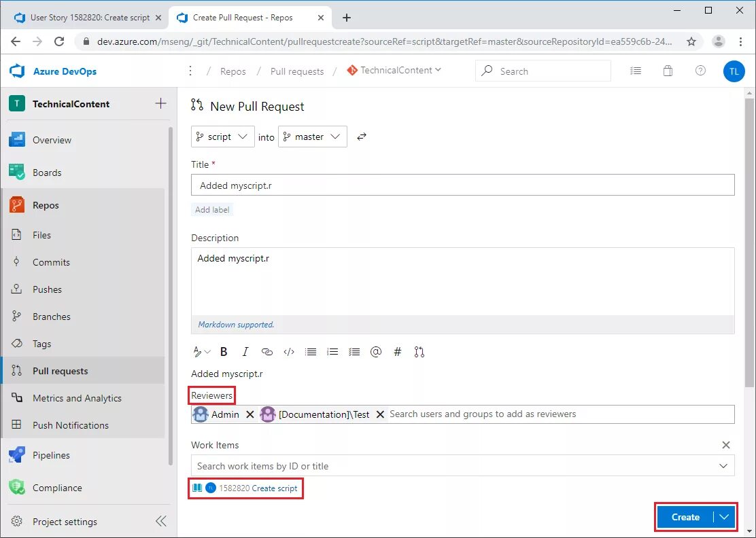Open the Commits page icon

pyautogui.click(x=16, y=262)
